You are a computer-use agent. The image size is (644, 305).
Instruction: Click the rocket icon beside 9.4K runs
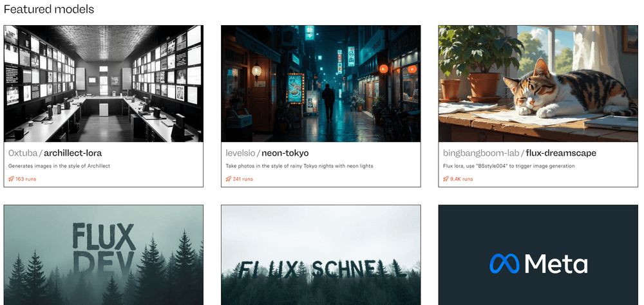[x=446, y=179]
